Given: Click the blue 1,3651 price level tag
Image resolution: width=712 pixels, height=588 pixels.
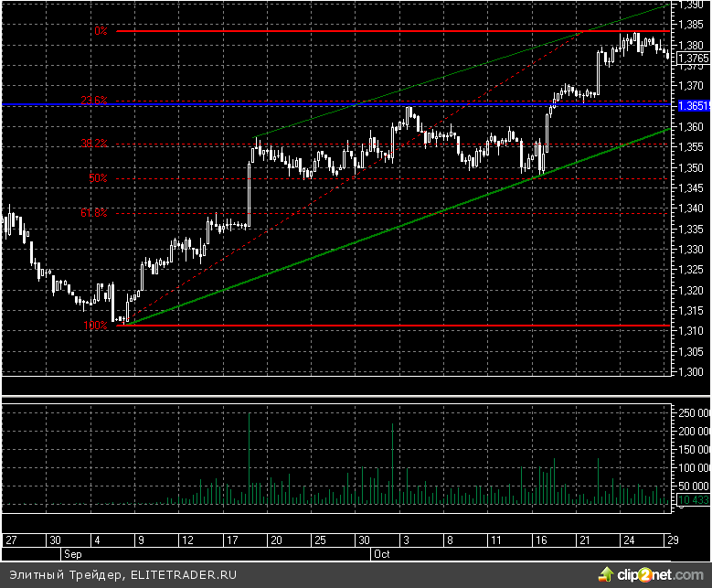Looking at the screenshot, I should [692, 105].
